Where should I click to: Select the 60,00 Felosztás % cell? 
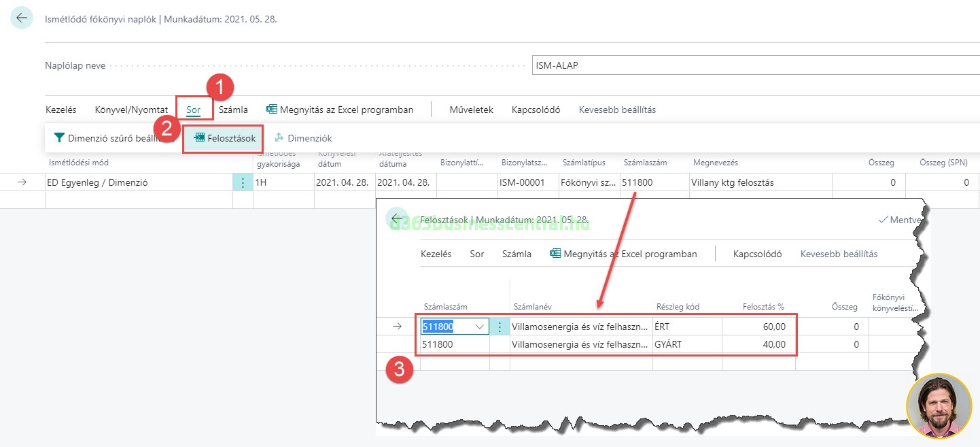(x=758, y=327)
